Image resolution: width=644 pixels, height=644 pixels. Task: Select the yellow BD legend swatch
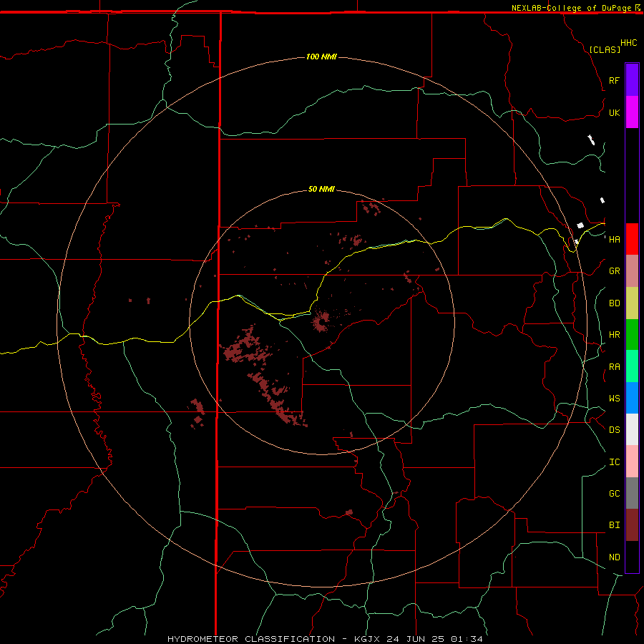632,303
